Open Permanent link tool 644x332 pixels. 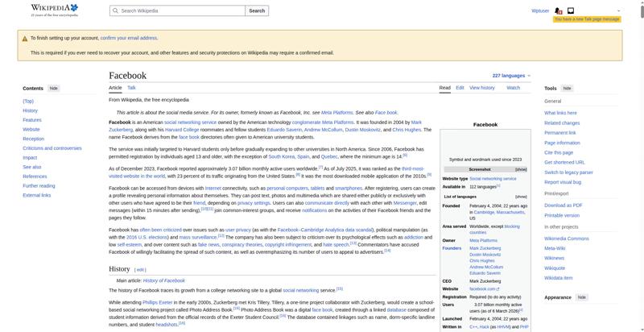click(560, 133)
